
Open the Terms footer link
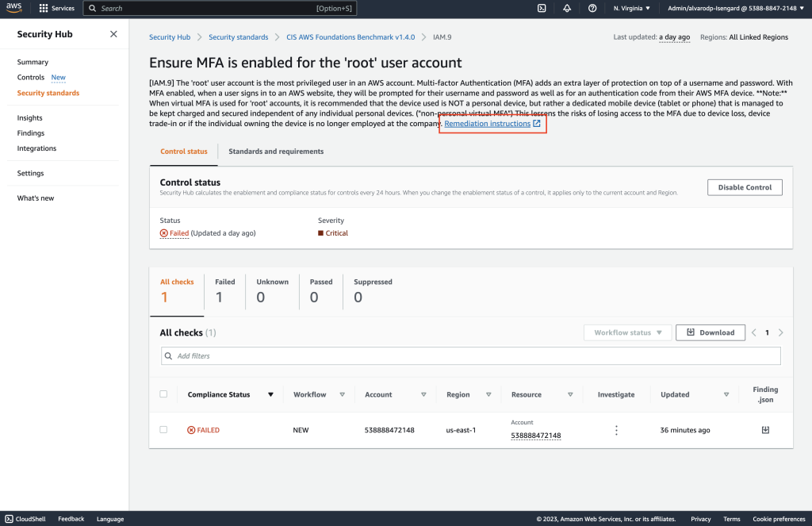pos(732,519)
